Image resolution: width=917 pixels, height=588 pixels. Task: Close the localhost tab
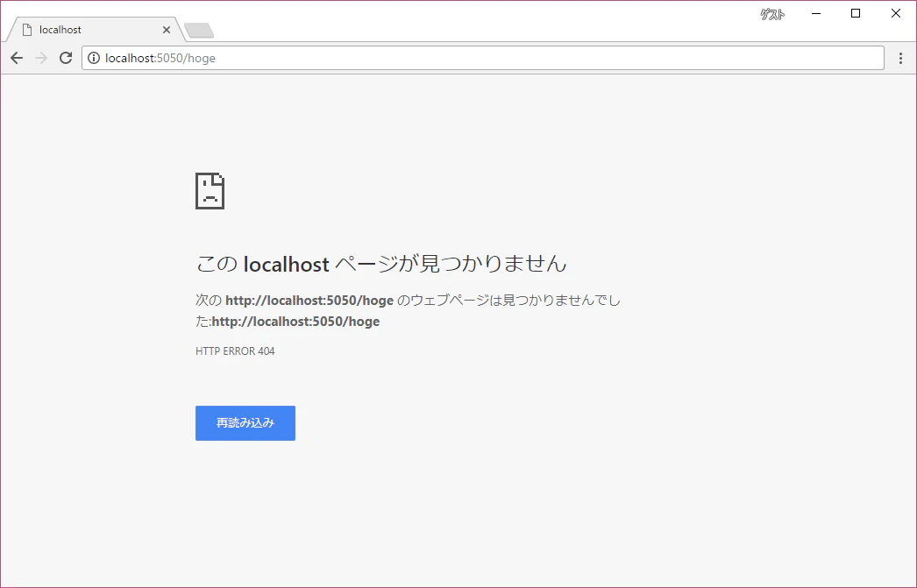[x=167, y=30]
